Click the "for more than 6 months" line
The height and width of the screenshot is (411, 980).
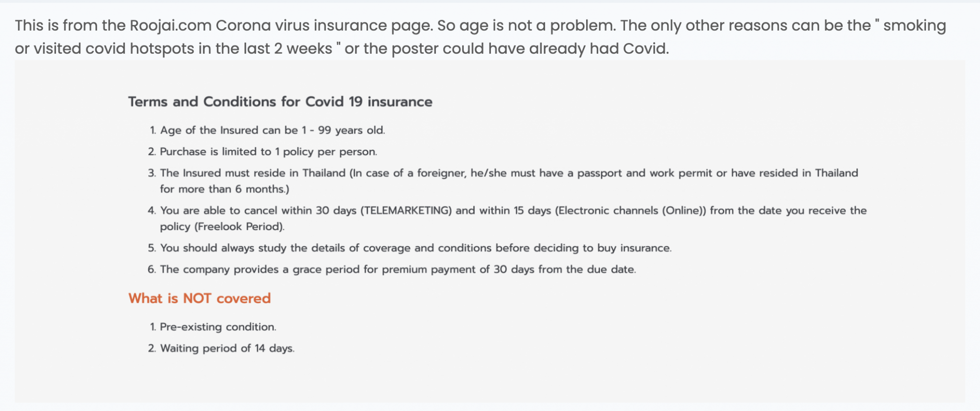point(224,189)
